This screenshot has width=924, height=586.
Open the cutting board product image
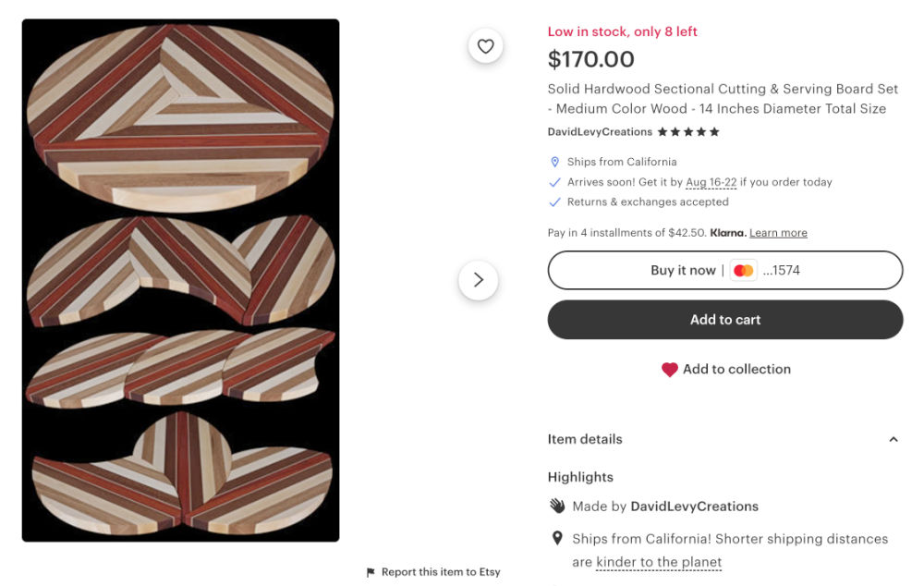click(x=181, y=280)
